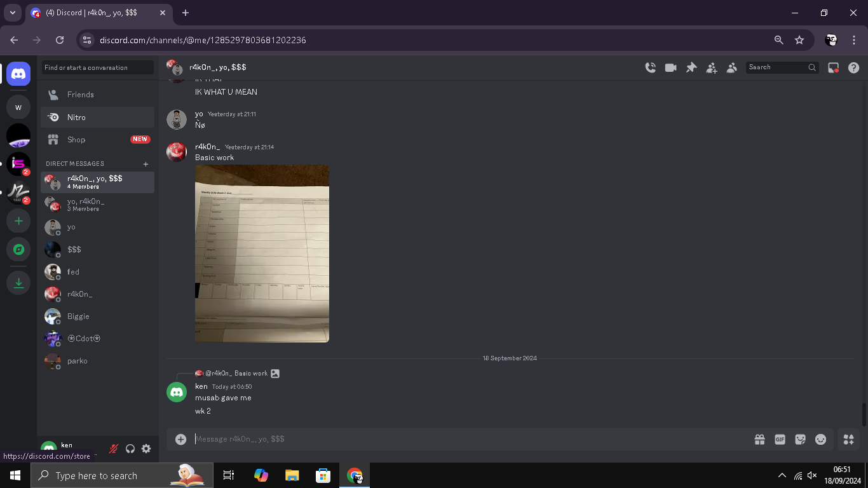Image resolution: width=868 pixels, height=488 pixels.
Task: Add friends to the group DM
Action: (712, 67)
